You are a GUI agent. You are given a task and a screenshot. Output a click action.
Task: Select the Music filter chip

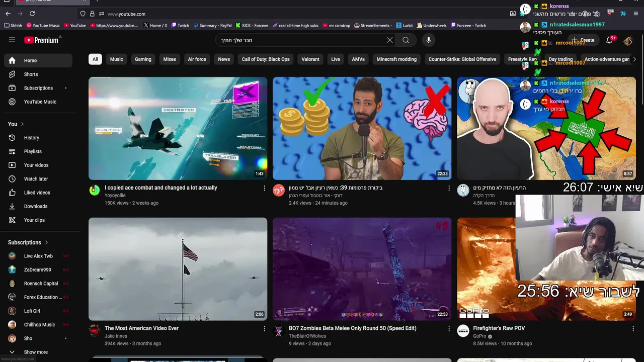click(116, 59)
